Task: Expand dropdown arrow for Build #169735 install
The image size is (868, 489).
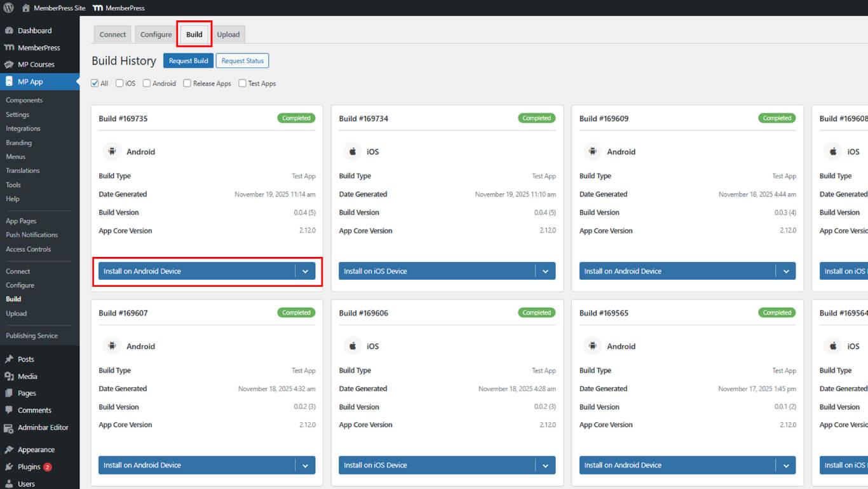Action: [305, 271]
